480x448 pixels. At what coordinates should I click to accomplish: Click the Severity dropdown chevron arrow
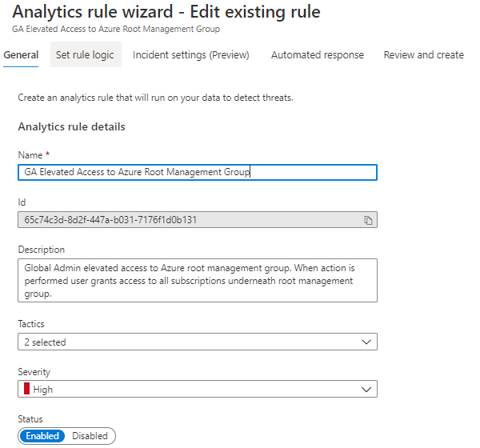tap(366, 390)
